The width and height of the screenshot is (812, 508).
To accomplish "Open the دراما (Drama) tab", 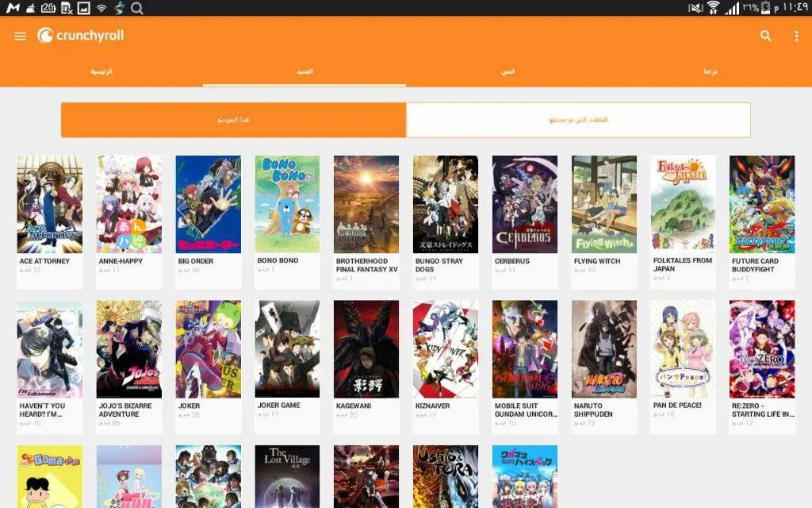I will click(710, 71).
